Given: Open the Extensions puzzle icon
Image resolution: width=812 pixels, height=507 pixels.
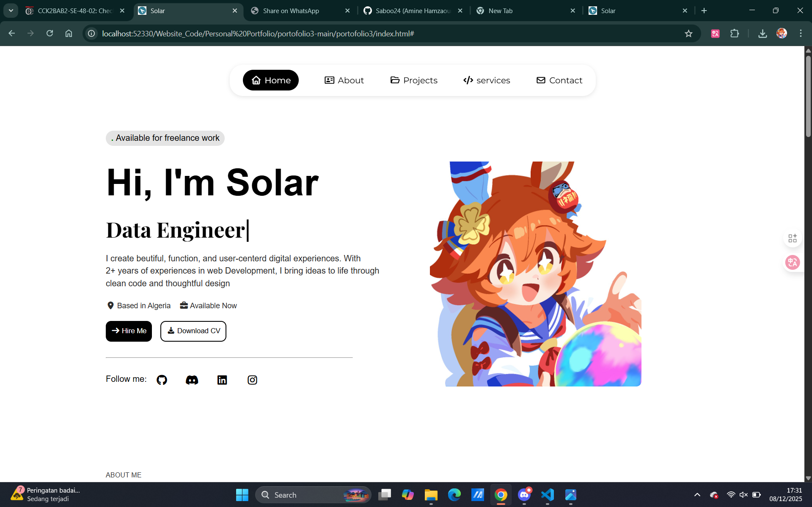Looking at the screenshot, I should tap(735, 33).
